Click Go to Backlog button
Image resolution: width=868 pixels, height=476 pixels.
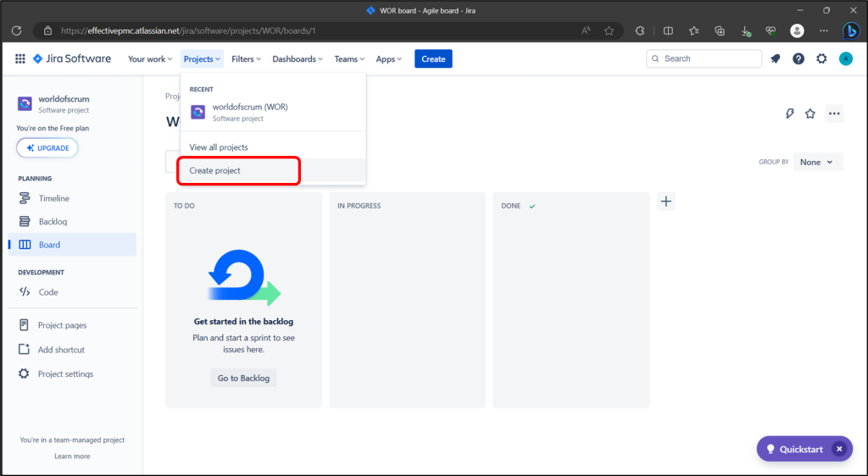(243, 378)
